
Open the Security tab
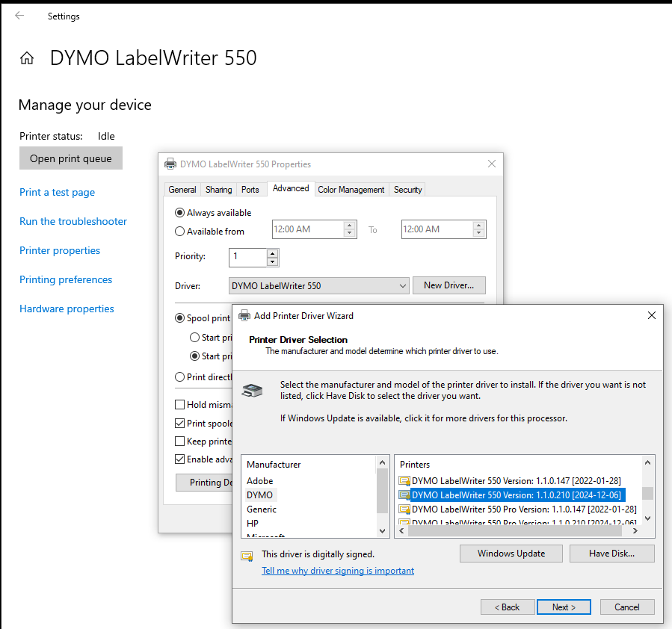(x=408, y=189)
